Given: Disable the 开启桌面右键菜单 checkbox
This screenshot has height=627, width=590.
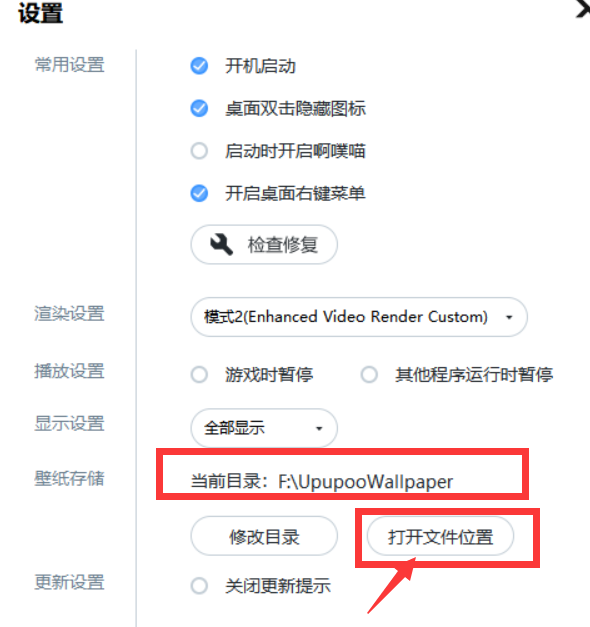Looking at the screenshot, I should point(199,194).
